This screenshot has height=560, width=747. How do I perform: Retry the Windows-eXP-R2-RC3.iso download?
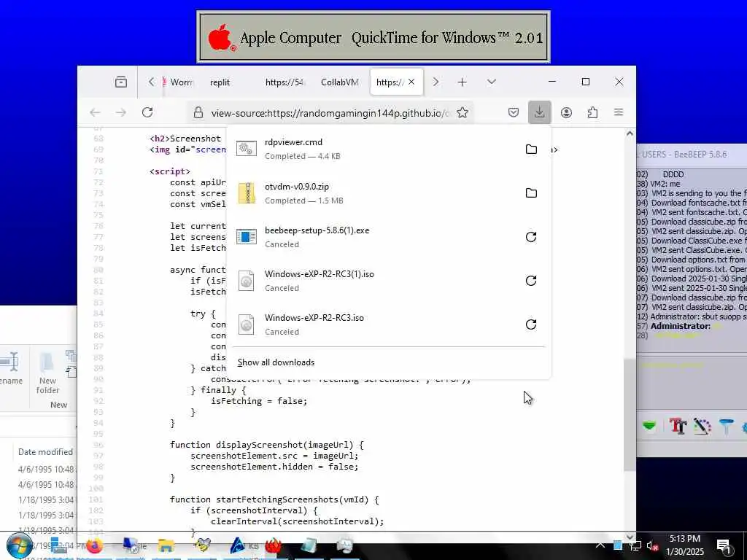pos(531,324)
